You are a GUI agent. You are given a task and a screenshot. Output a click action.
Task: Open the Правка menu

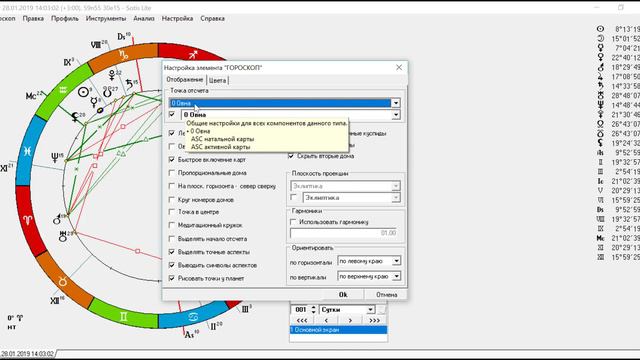point(33,18)
